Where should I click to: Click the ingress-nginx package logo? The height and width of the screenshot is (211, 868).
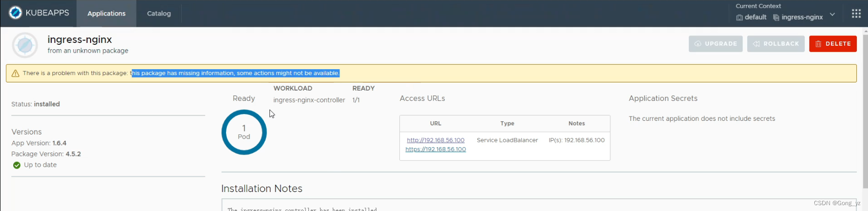25,45
